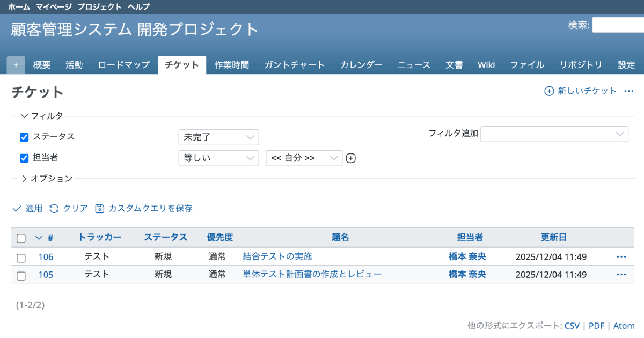Open ticket 結合テストの実施
The width and height of the screenshot is (644, 338).
click(277, 256)
